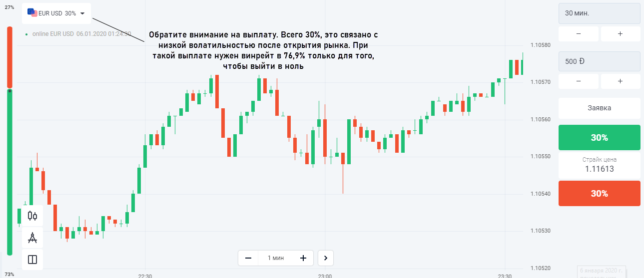This screenshot has width=644, height=278.
Task: Decrease the 500 trade amount
Action: 578,81
